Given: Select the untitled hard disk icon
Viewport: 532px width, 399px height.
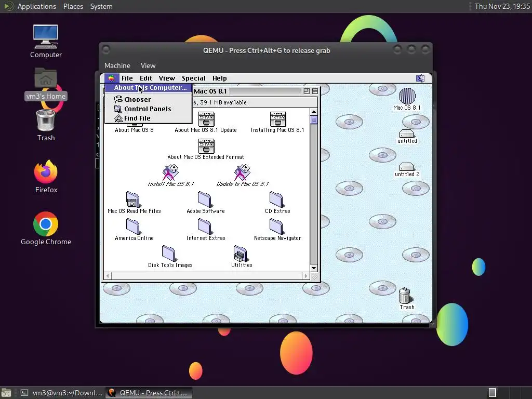Looking at the screenshot, I should (407, 137).
